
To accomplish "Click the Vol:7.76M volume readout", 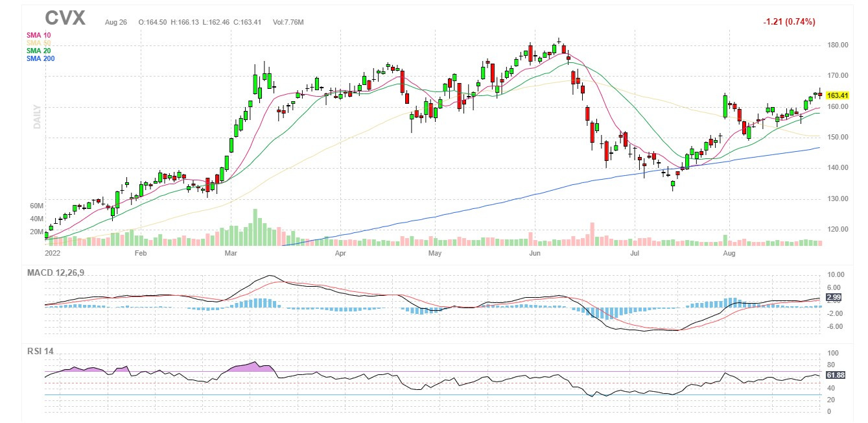I will pyautogui.click(x=288, y=22).
